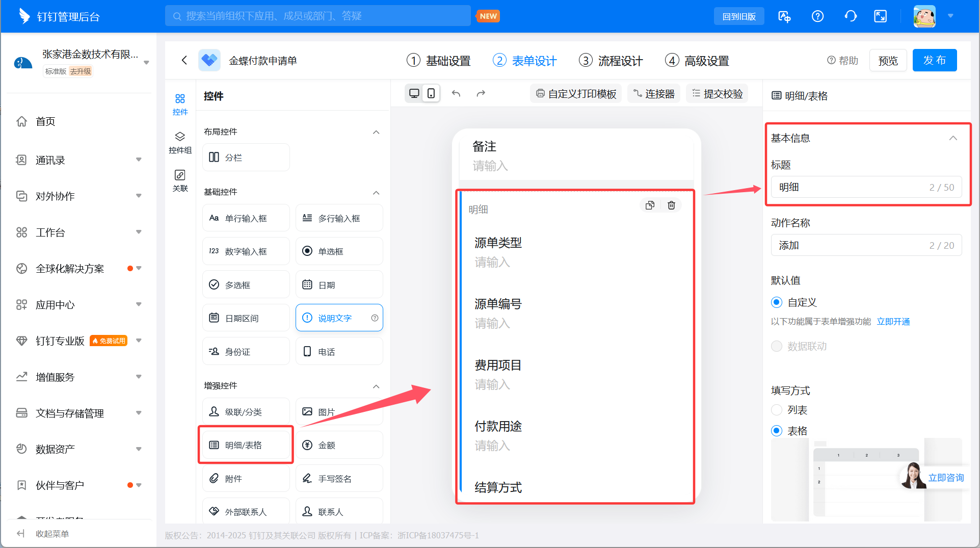Click the top search input field
Image resolution: width=980 pixels, height=548 pixels.
pos(317,15)
